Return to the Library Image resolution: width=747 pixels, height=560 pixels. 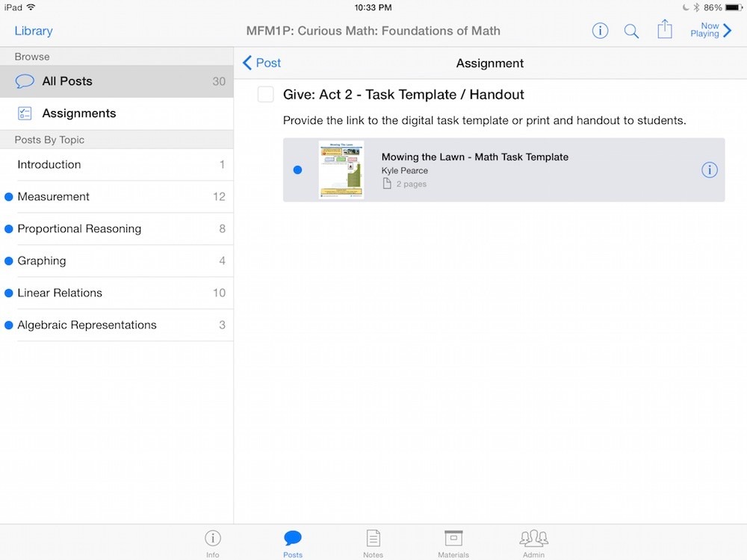coord(34,31)
